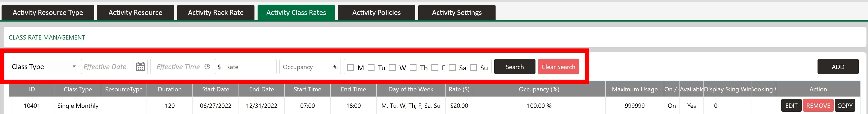
Task: Click the Effective Time clock icon
Action: (207, 66)
